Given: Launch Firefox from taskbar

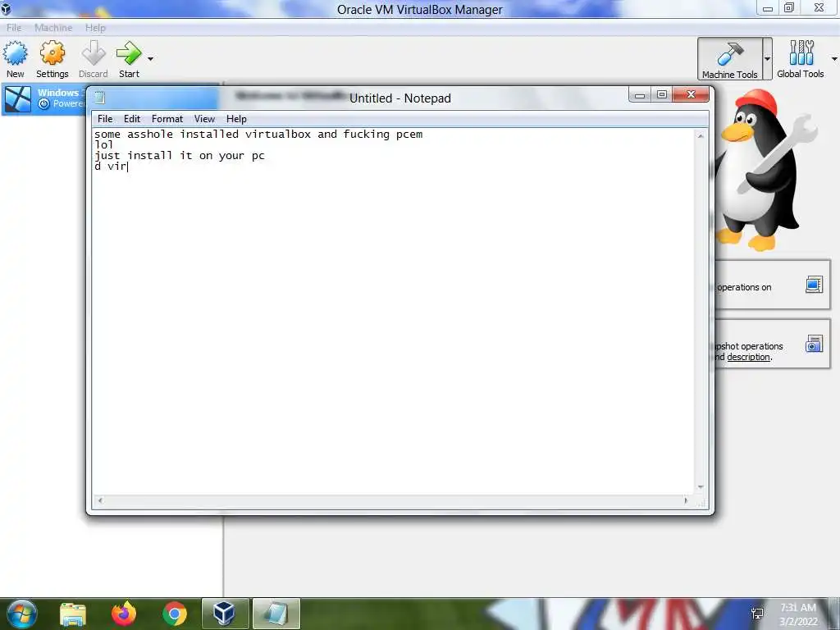Looking at the screenshot, I should click(124, 614).
